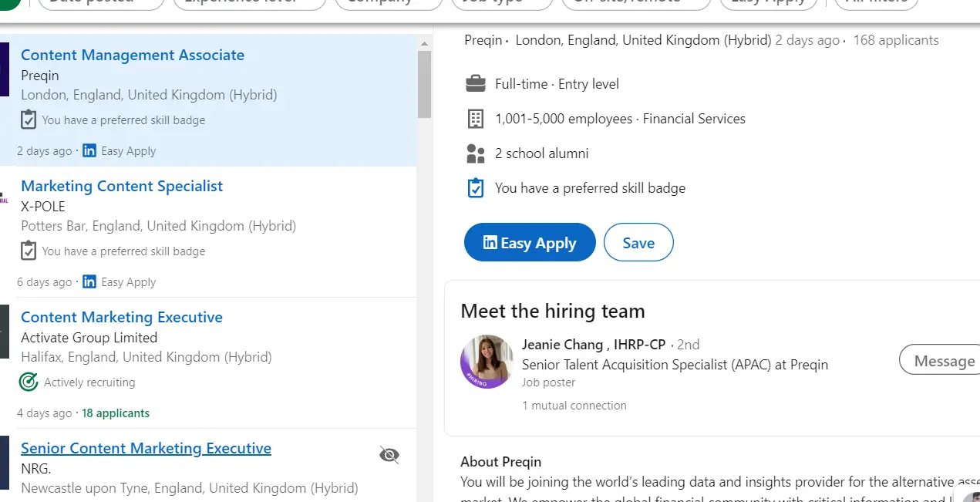
Task: Click clipboard-check icon in job details pane
Action: point(476,188)
